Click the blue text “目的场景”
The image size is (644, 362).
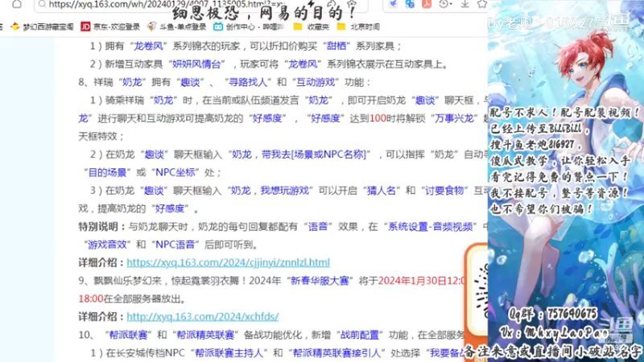tap(107, 172)
